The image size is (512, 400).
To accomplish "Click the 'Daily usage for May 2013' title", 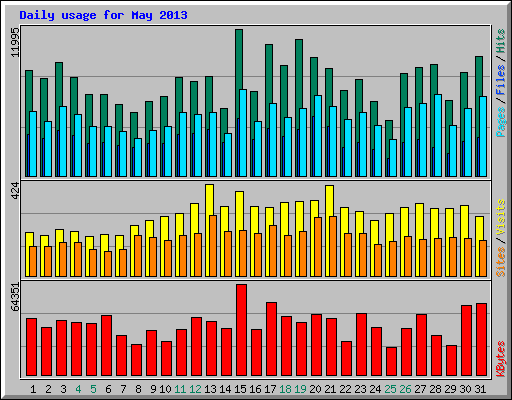I will (103, 15).
